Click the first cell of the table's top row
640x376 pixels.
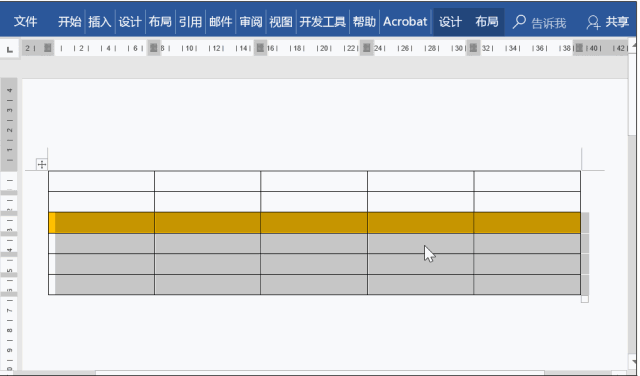[x=101, y=181]
